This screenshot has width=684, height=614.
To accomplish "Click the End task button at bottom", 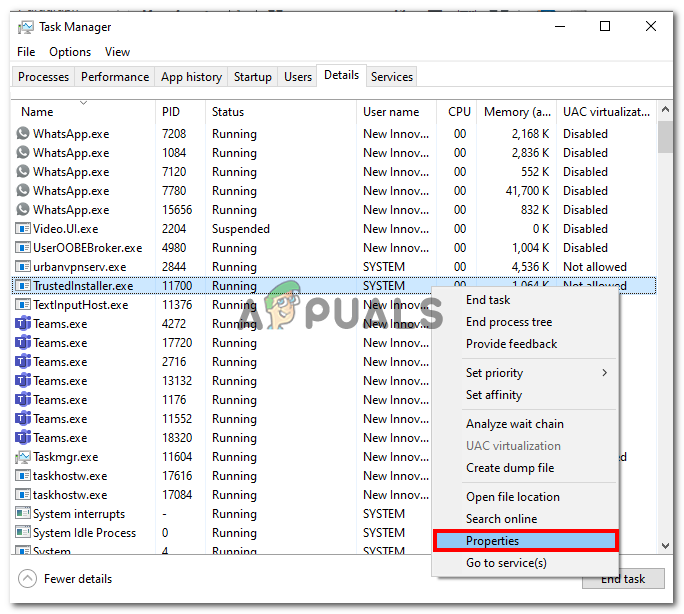I will [x=623, y=579].
